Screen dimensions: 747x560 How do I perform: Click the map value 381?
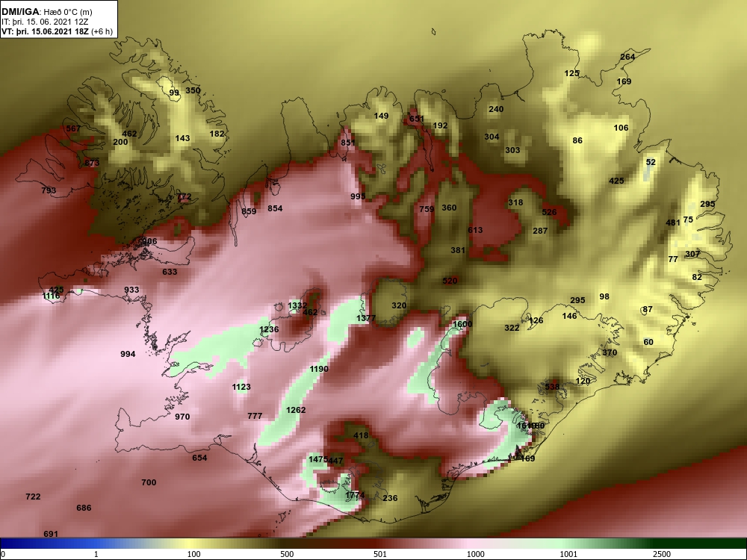[458, 250]
